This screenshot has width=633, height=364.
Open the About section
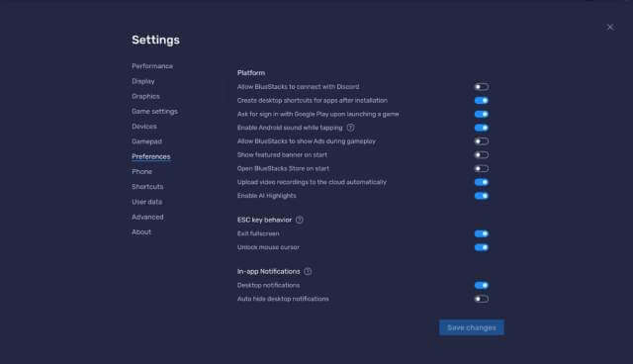coord(141,232)
